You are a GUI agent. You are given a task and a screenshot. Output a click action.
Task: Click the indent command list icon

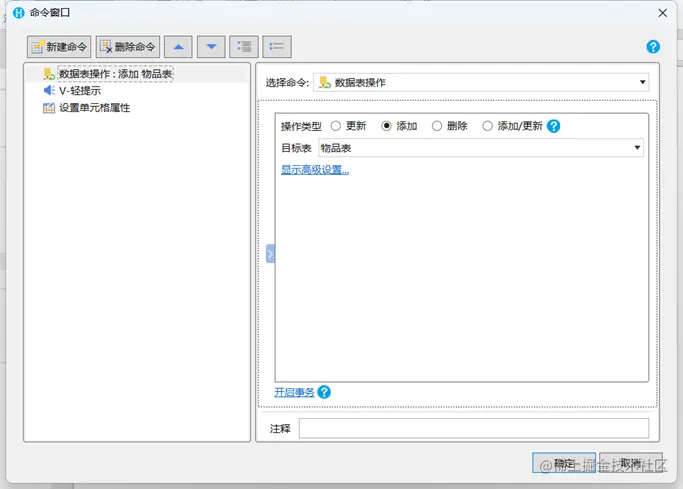[x=244, y=47]
